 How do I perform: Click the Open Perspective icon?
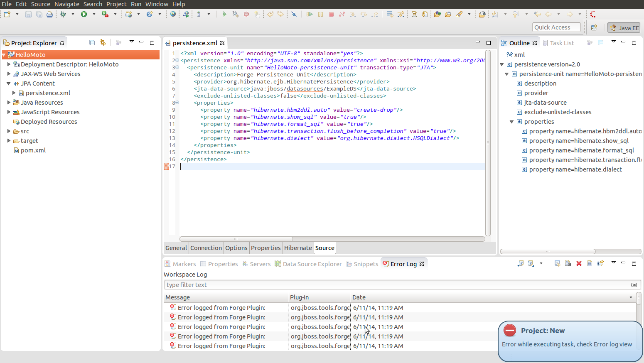pos(594,27)
